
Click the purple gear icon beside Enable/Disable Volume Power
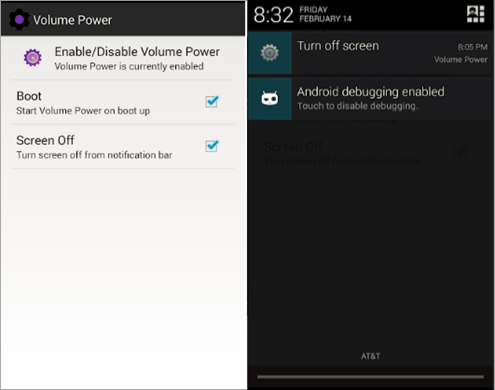[32, 57]
